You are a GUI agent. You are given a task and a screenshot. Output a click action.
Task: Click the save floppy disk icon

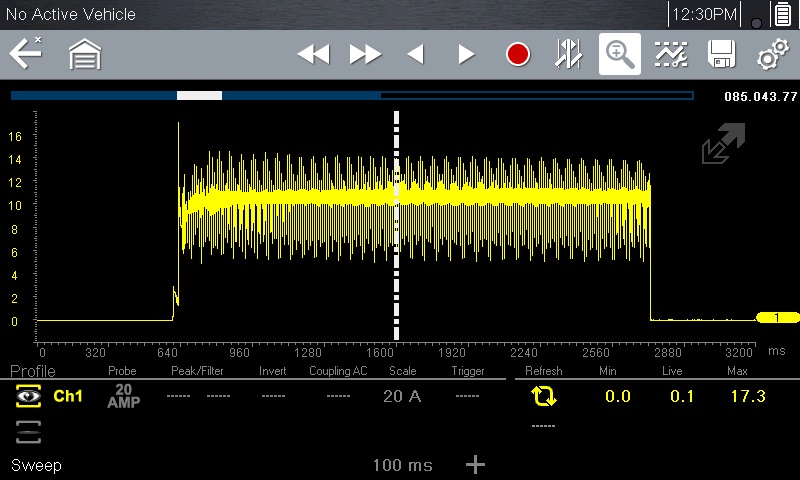click(721, 54)
